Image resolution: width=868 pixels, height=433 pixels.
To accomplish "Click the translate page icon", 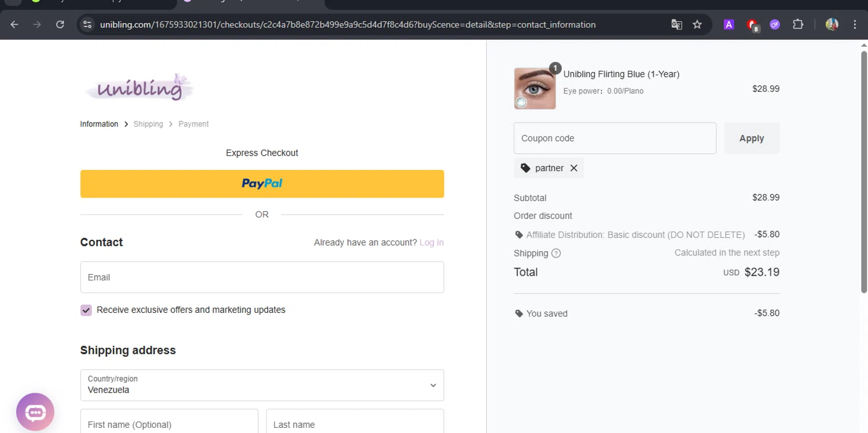I will tap(676, 24).
